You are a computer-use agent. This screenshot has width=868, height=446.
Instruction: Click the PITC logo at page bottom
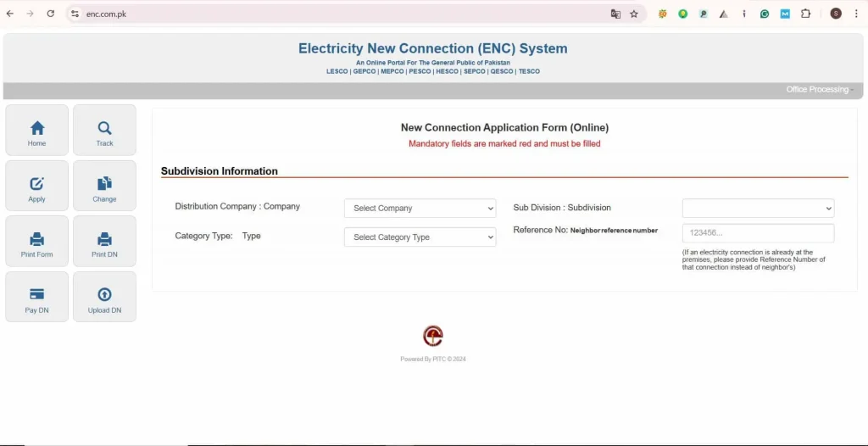point(433,336)
